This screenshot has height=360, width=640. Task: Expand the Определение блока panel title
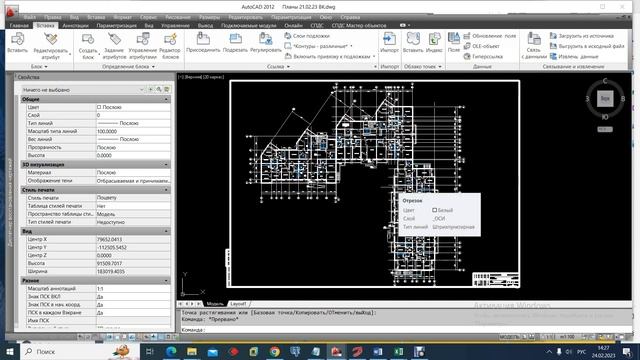128,66
